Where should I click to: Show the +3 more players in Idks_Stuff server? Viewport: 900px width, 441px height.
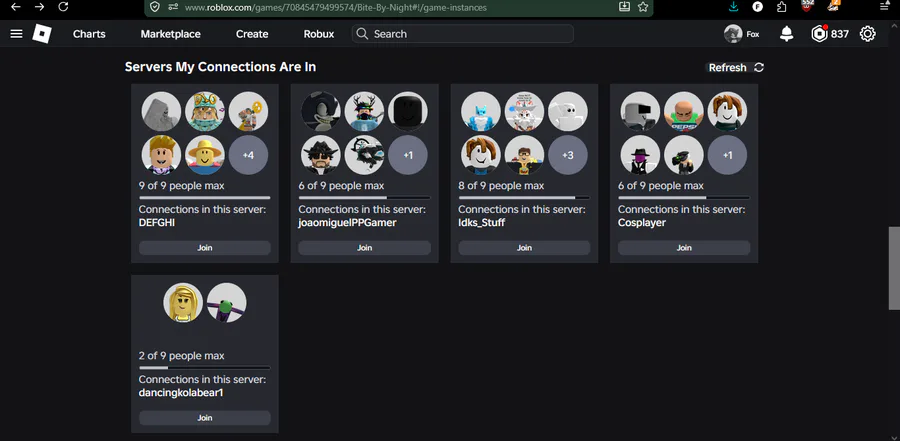pos(568,155)
